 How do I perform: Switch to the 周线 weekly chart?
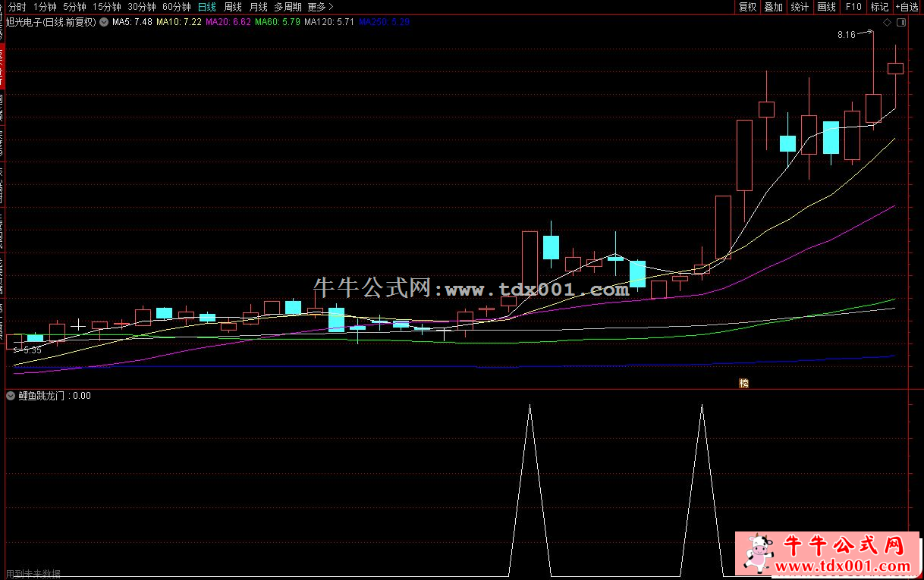232,7
